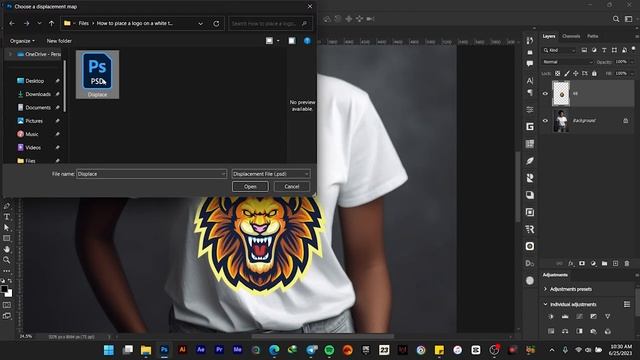The width and height of the screenshot is (640, 360).
Task: Add a layer mask icon
Action: (582, 264)
